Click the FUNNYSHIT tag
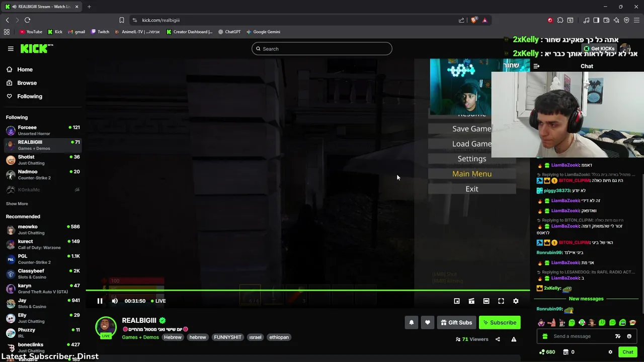This screenshot has width=644, height=362. coord(227,337)
